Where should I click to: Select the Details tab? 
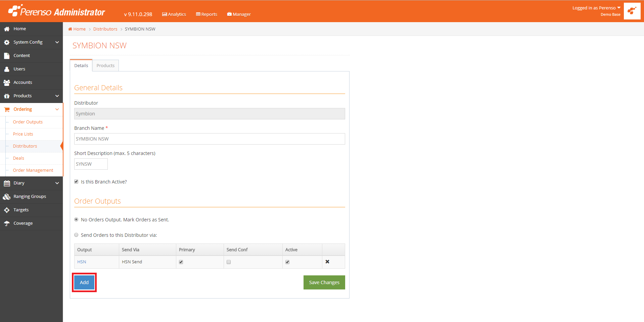(x=81, y=65)
